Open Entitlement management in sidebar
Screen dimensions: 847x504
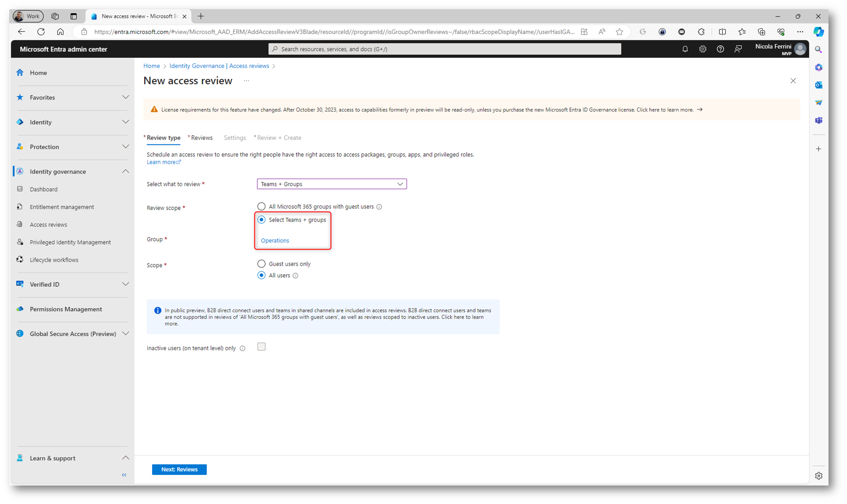pyautogui.click(x=62, y=207)
